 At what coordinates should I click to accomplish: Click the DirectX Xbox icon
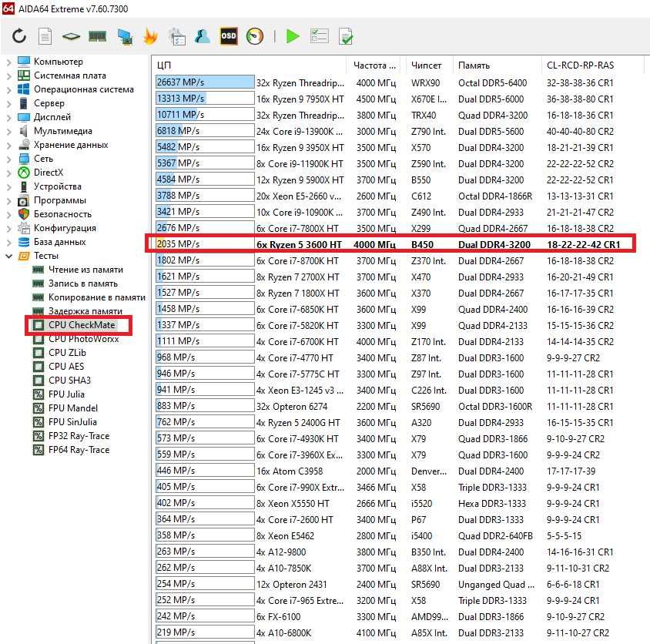coord(24,172)
